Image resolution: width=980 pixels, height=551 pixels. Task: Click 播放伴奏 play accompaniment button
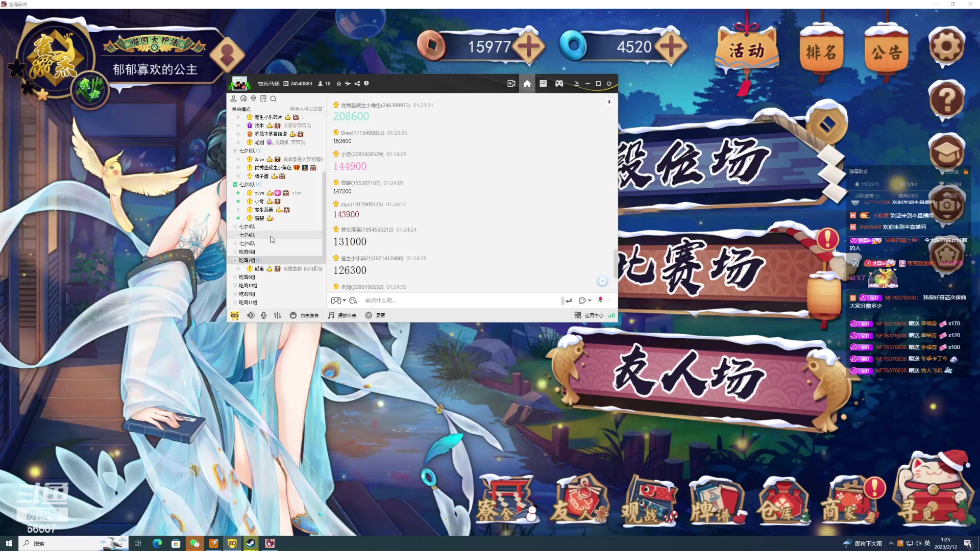[x=342, y=316]
